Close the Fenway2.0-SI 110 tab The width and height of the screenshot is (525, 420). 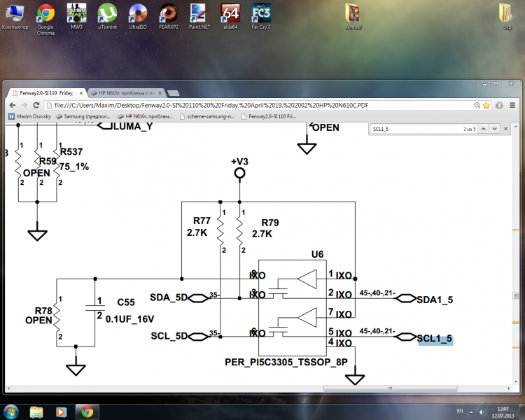tap(81, 93)
